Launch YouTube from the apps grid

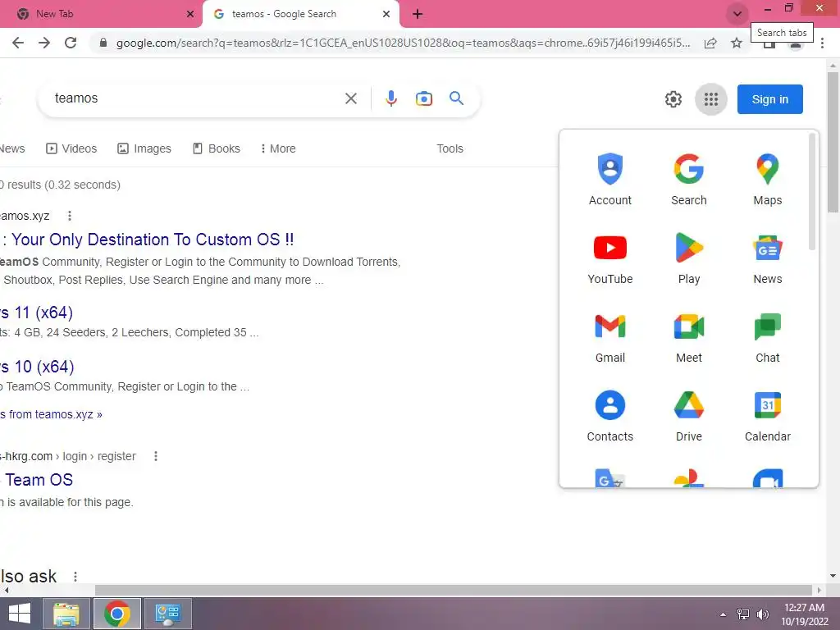pyautogui.click(x=609, y=258)
